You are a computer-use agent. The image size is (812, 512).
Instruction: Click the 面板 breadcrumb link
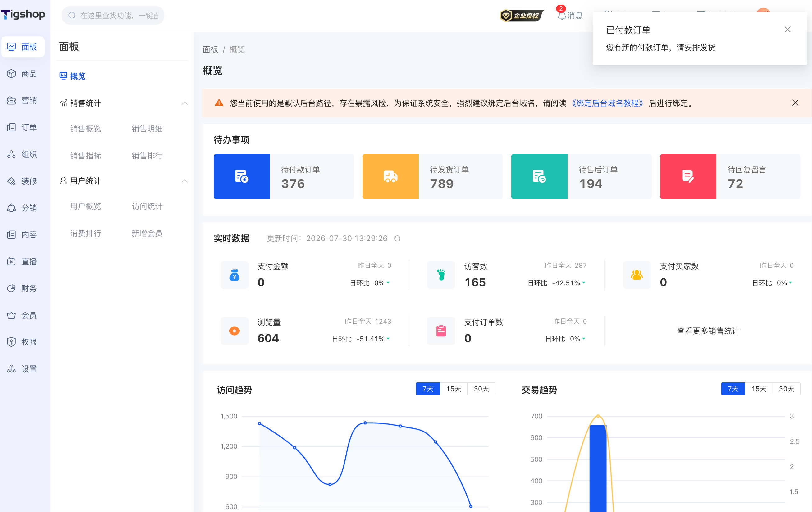pos(210,50)
